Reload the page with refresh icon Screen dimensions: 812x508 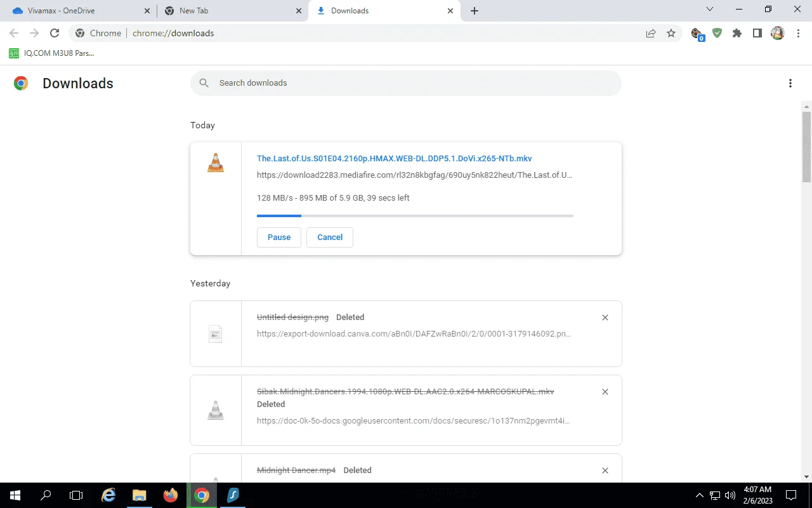coord(55,33)
